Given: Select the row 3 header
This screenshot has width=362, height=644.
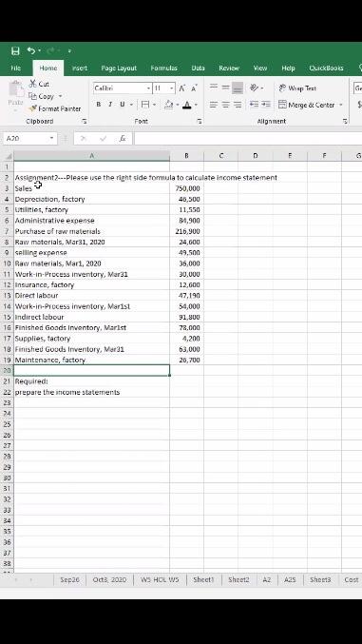Looking at the screenshot, I should coord(7,188).
